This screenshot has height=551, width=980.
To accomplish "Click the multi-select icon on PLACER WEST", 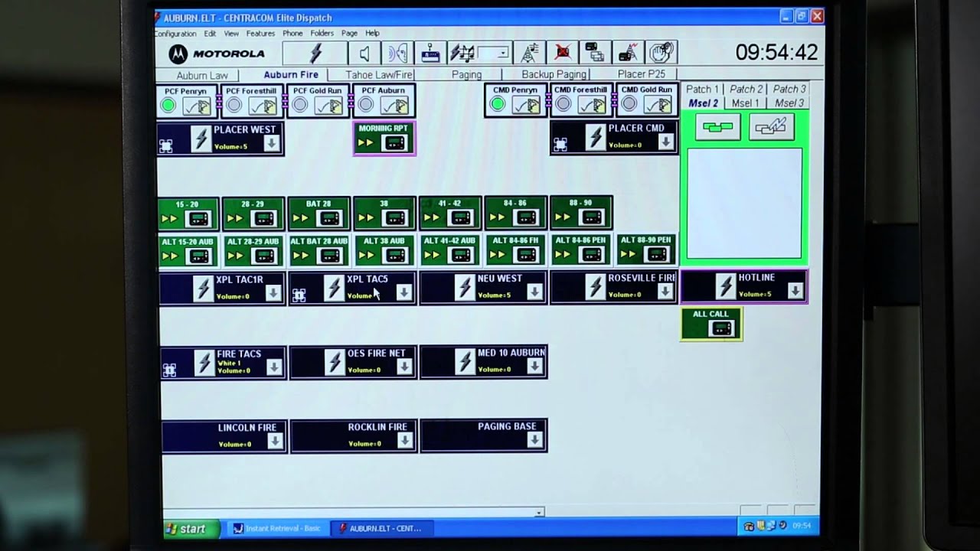I will (166, 145).
